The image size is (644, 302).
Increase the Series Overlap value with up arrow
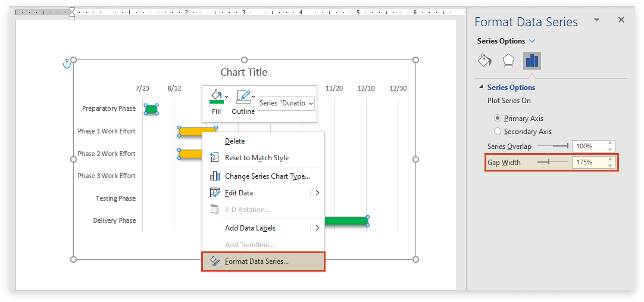[611, 144]
